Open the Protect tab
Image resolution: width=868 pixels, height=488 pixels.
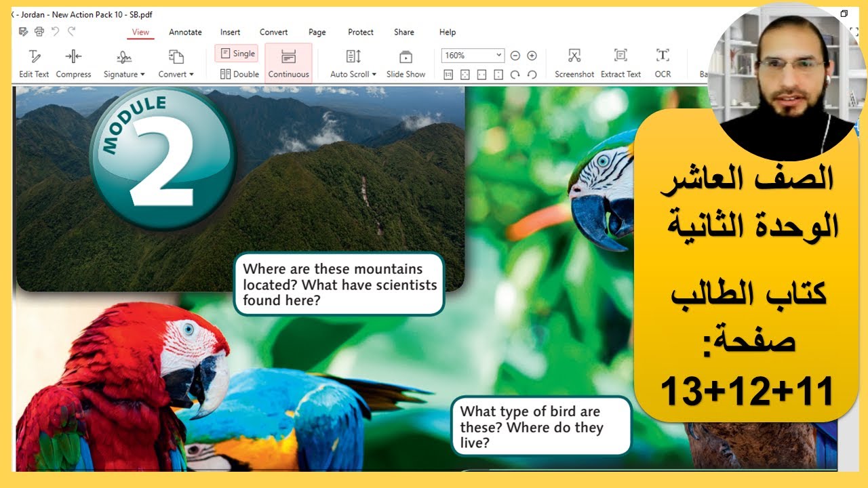pos(361,32)
